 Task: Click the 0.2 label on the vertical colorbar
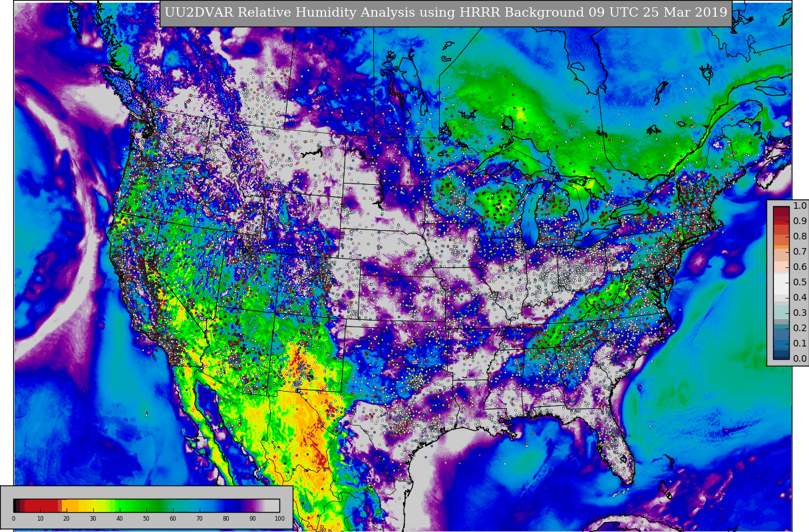[800, 329]
